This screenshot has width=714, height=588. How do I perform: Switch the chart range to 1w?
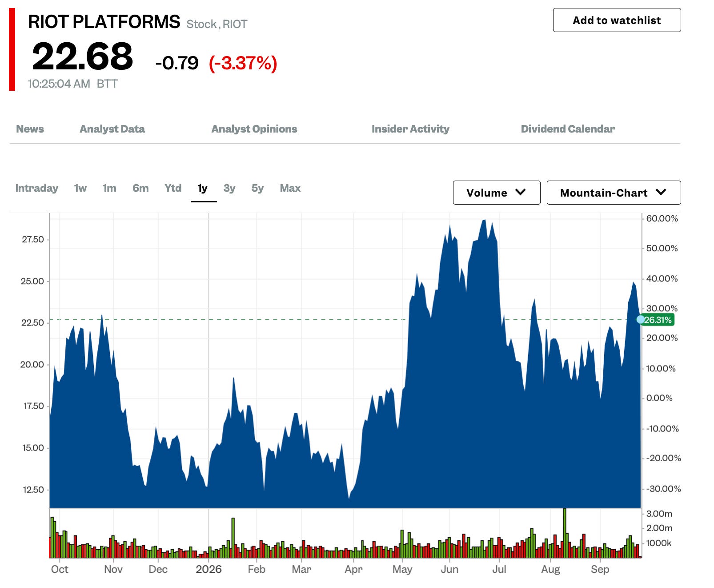[x=80, y=188]
